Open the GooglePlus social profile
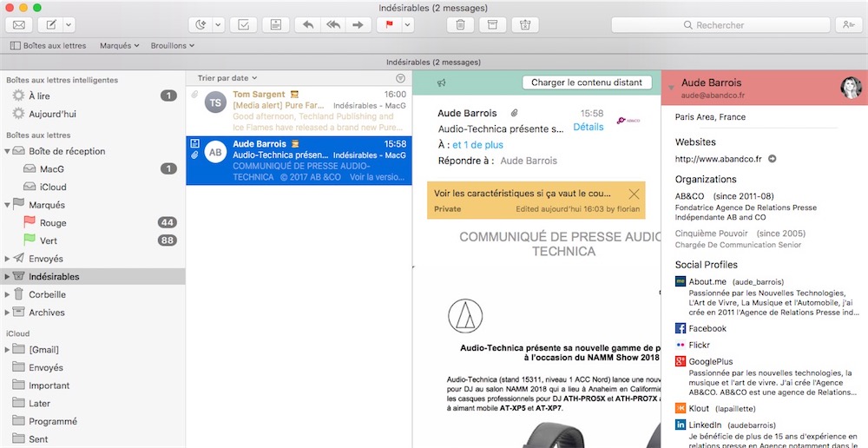 point(704,361)
